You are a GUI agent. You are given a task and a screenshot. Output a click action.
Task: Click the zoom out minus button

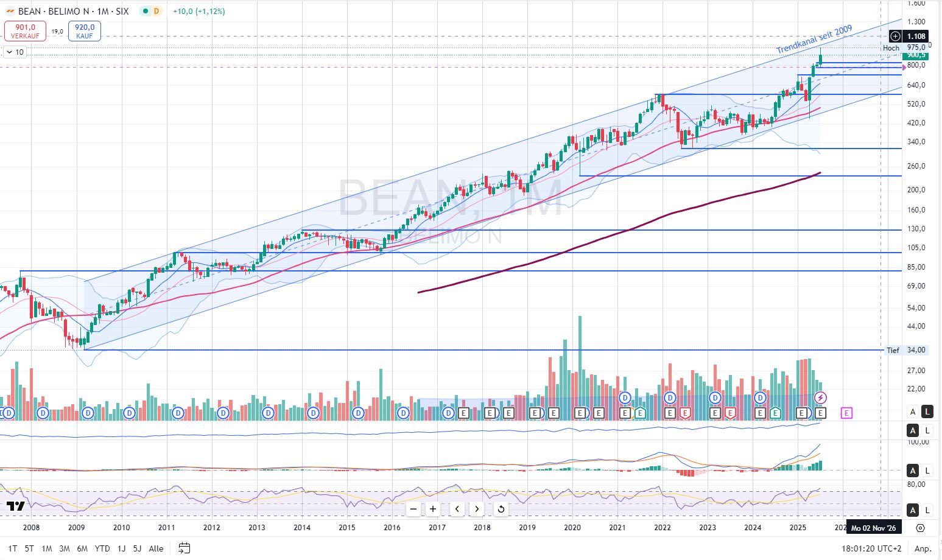[x=413, y=509]
